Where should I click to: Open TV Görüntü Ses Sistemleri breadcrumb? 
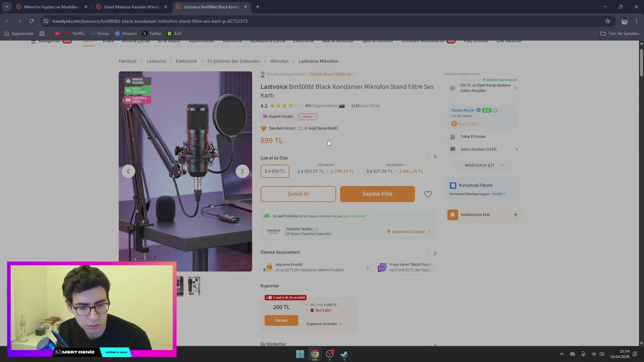[233, 61]
